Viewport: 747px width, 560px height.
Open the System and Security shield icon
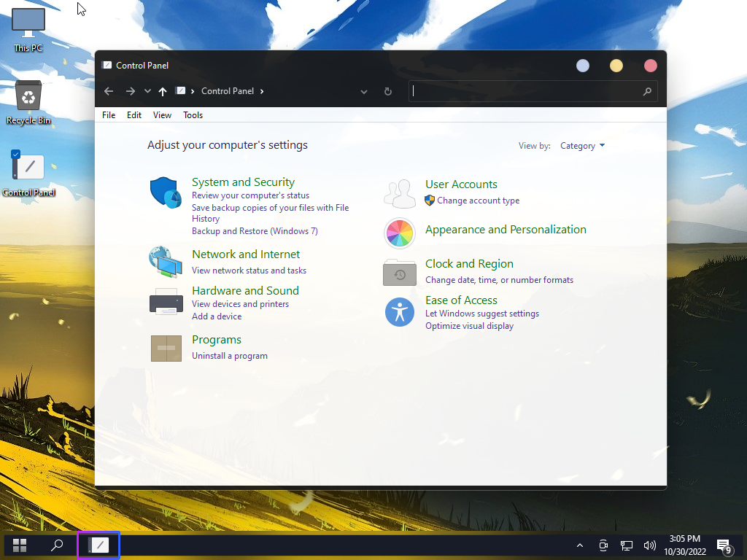166,192
